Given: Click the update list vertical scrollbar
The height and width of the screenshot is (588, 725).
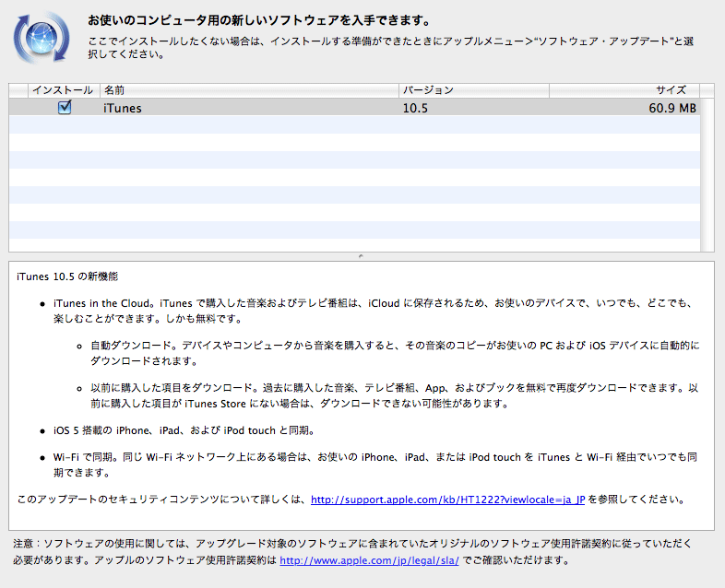Looking at the screenshot, I should tap(707, 175).
